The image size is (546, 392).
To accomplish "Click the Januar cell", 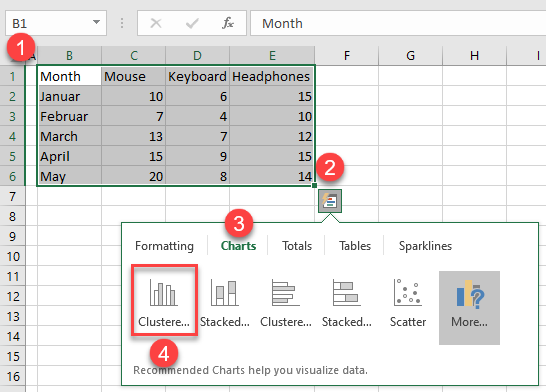I will pos(69,96).
